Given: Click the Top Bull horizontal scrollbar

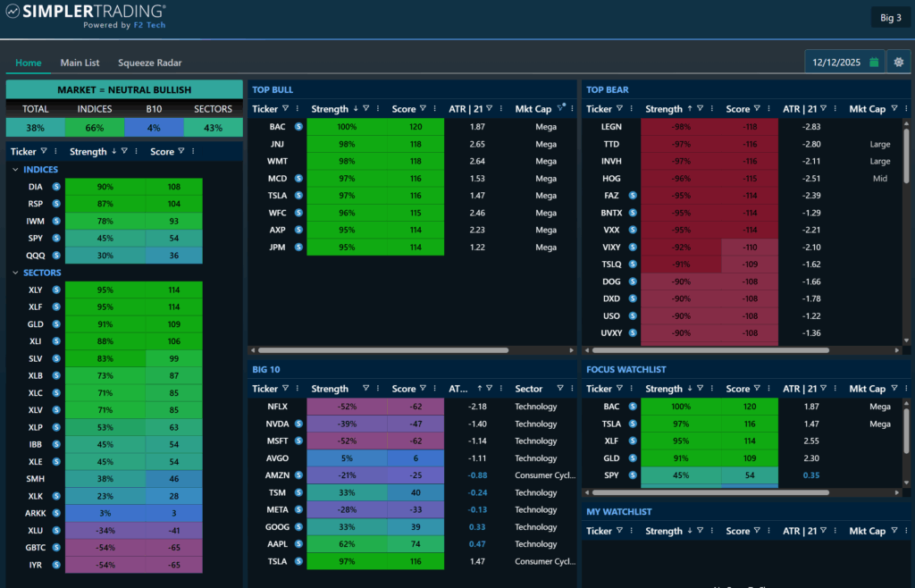Looking at the screenshot, I should pos(375,350).
